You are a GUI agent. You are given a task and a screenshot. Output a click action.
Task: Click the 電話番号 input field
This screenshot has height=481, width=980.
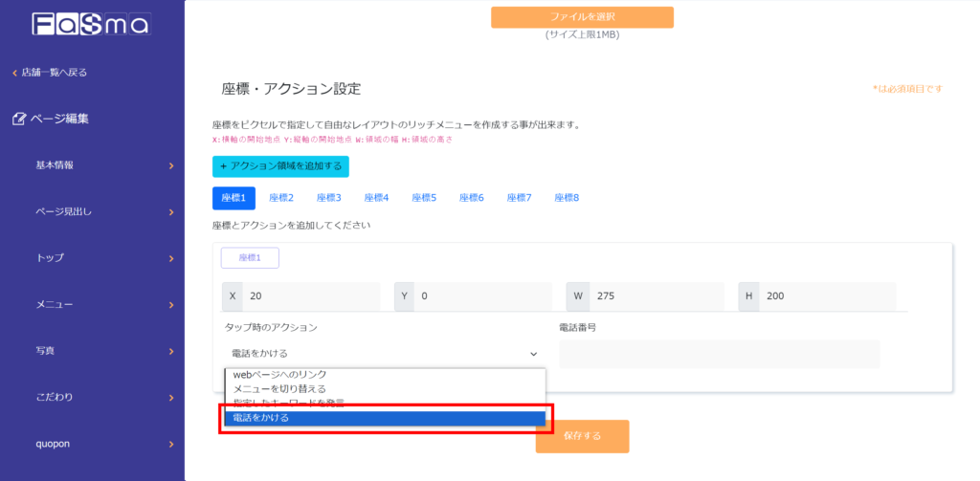719,354
